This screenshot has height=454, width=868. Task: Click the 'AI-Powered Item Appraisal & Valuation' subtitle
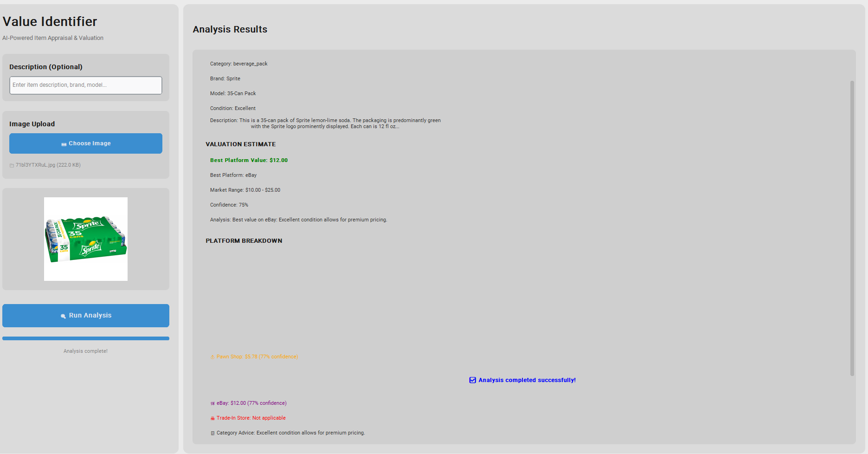pos(53,38)
